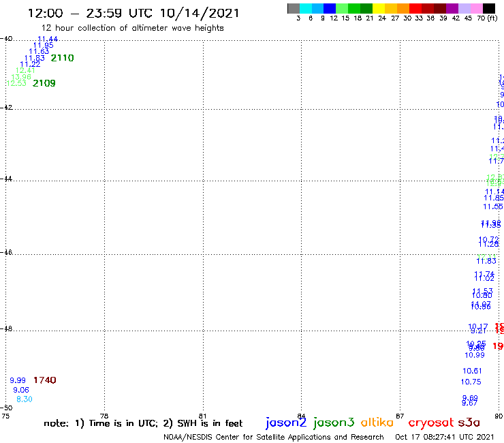The height and width of the screenshot is (443, 504).
Task: Click the cyan swatch in the color legend
Action: [305, 8]
